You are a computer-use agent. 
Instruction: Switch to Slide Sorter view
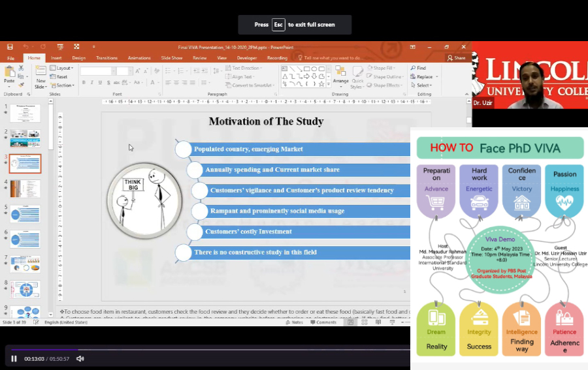pos(365,322)
